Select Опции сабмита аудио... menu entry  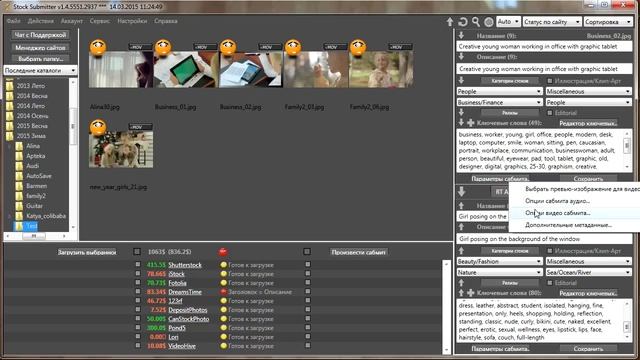pos(557,201)
